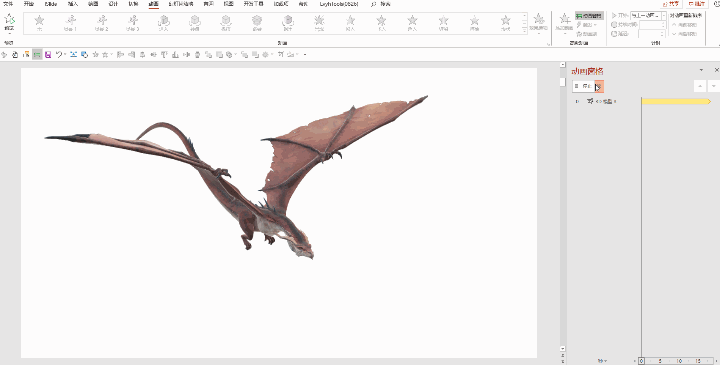Viewport: 720px width, 365px height.
Task: Expand the animation gallery more arrow
Action: tap(524, 31)
